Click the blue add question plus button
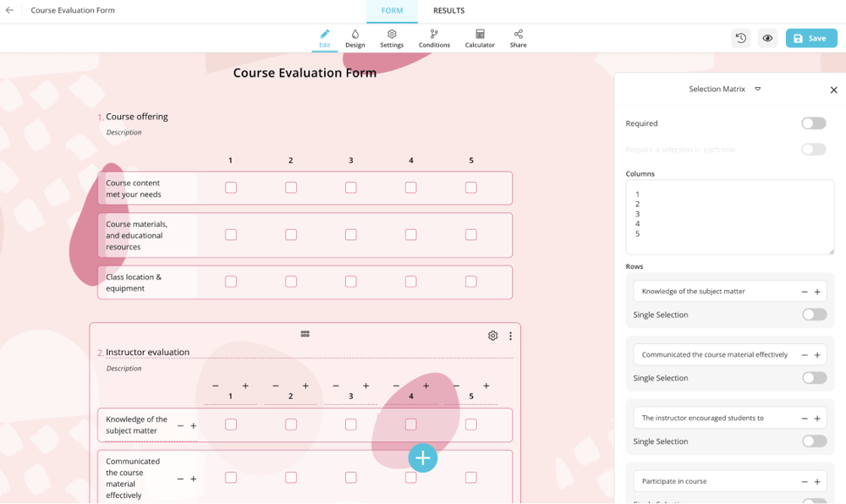 pos(423,457)
